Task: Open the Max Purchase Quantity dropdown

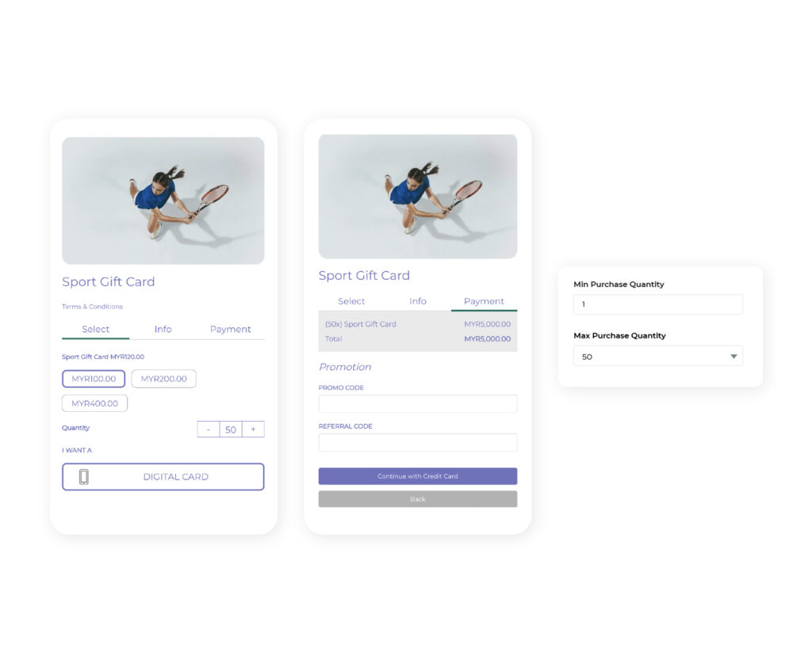Action: tap(657, 357)
